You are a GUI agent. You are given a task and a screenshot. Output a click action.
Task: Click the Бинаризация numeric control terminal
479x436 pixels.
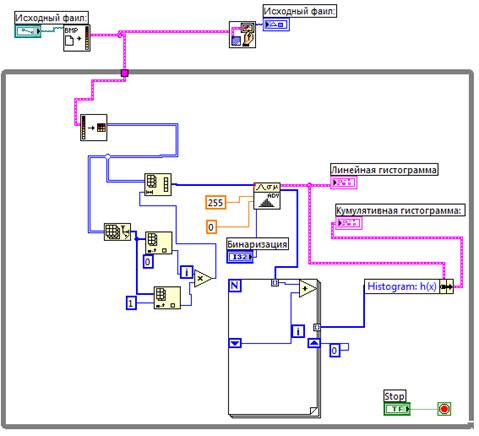point(240,257)
